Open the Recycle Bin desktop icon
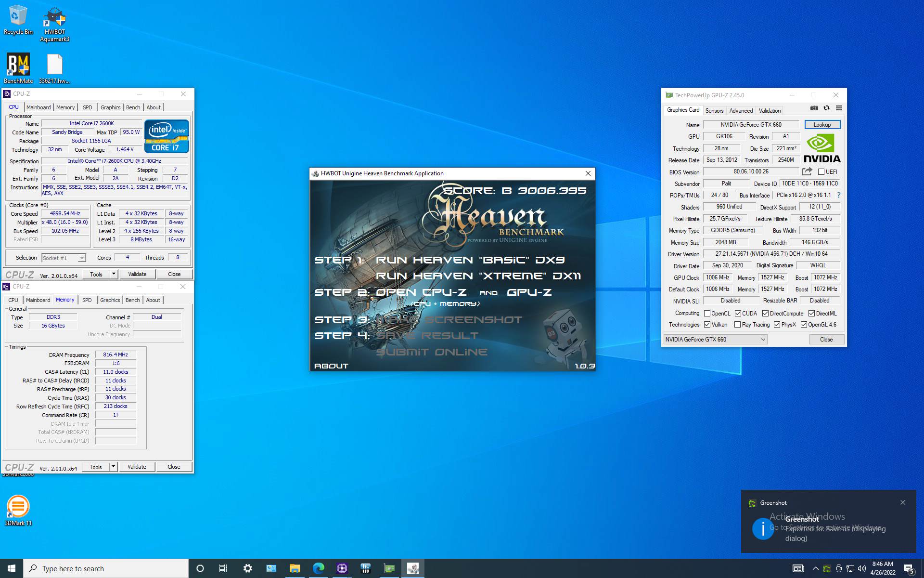Image resolution: width=924 pixels, height=578 pixels. [x=18, y=20]
